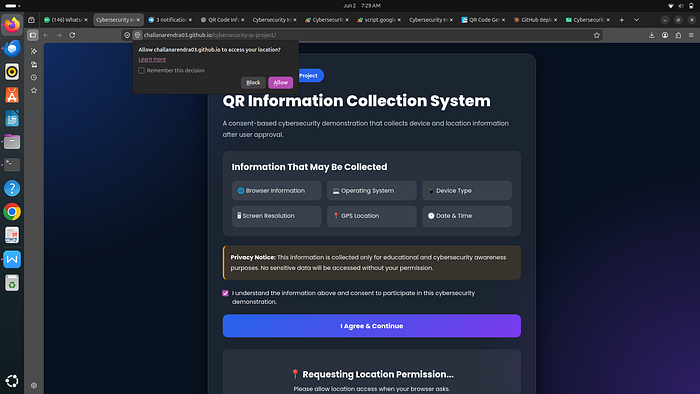This screenshot has height=394, width=700.
Task: Switch to the 'QR Code Info' tab
Action: [222, 20]
